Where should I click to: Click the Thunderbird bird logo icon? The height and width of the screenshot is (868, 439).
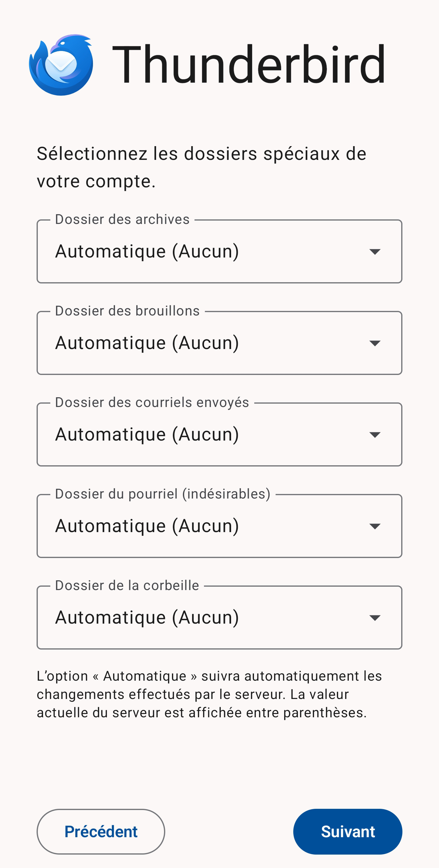pos(61,65)
